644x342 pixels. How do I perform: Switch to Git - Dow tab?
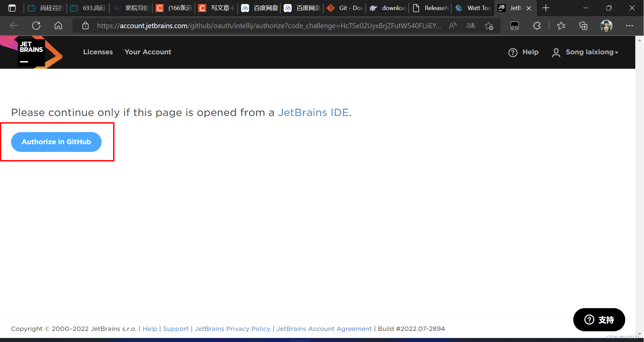coord(345,8)
